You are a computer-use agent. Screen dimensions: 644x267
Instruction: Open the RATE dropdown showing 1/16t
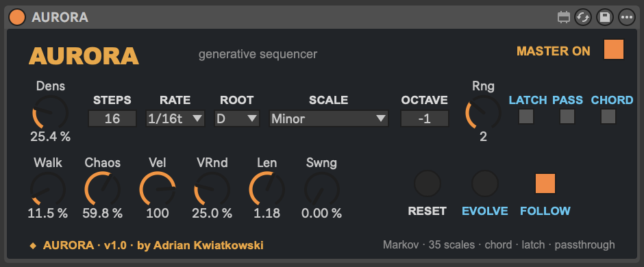[x=175, y=118]
